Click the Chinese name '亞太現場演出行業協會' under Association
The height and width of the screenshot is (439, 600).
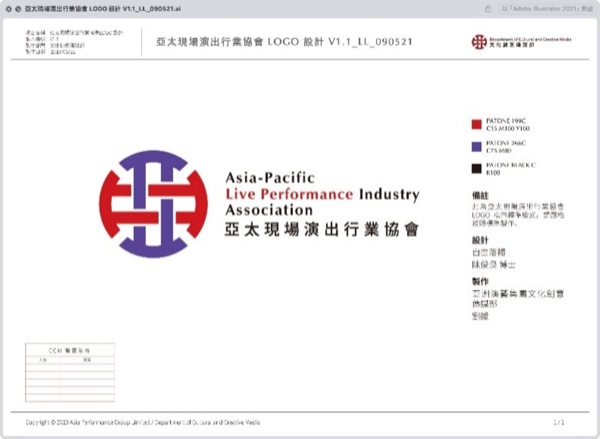pyautogui.click(x=322, y=229)
